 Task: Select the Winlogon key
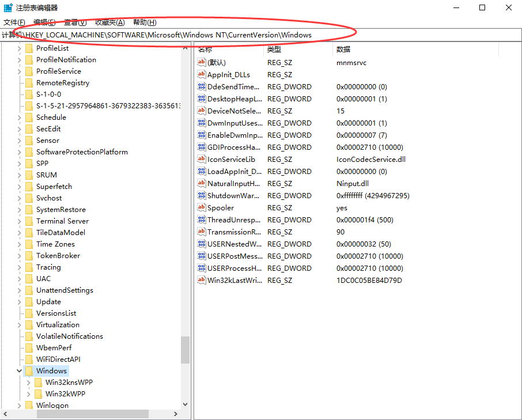pyautogui.click(x=52, y=406)
